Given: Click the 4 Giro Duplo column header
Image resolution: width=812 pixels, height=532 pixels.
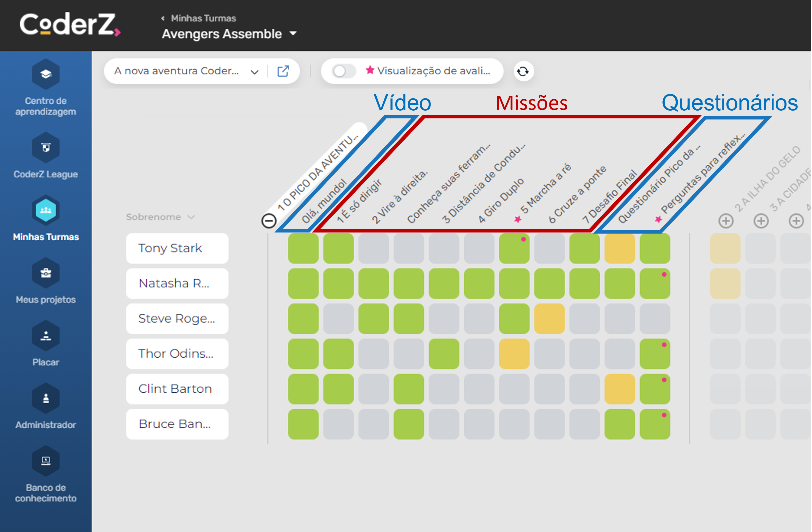Looking at the screenshot, I should 500,200.
